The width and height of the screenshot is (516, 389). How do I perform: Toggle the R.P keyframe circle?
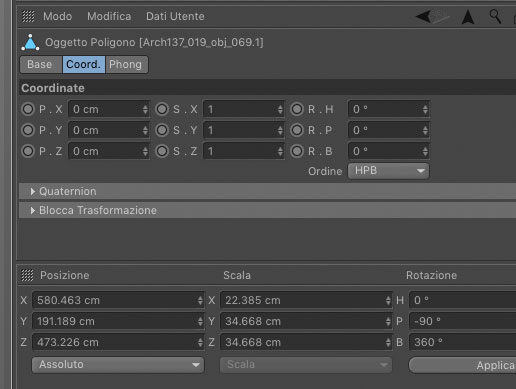[x=297, y=130]
